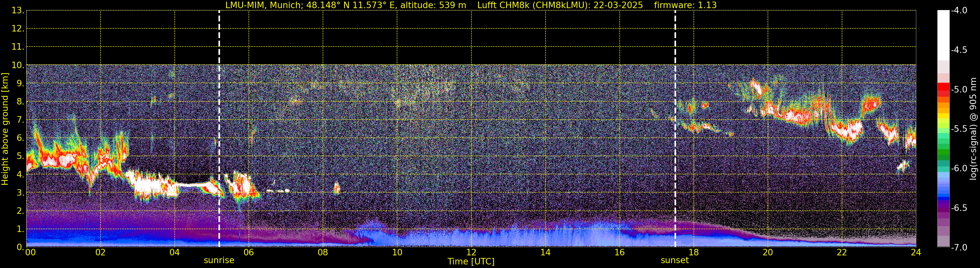Click the colorbar tick label '-6.0'
980x268 pixels.
click(x=959, y=168)
